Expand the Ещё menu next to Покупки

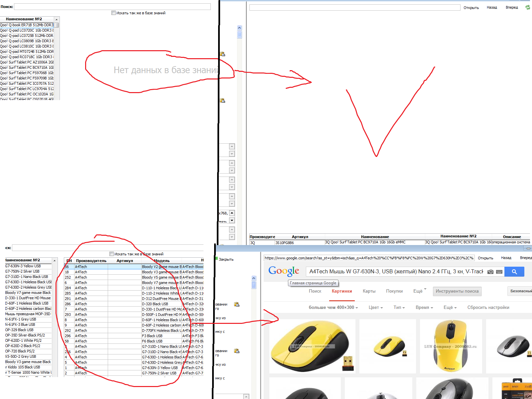click(420, 291)
